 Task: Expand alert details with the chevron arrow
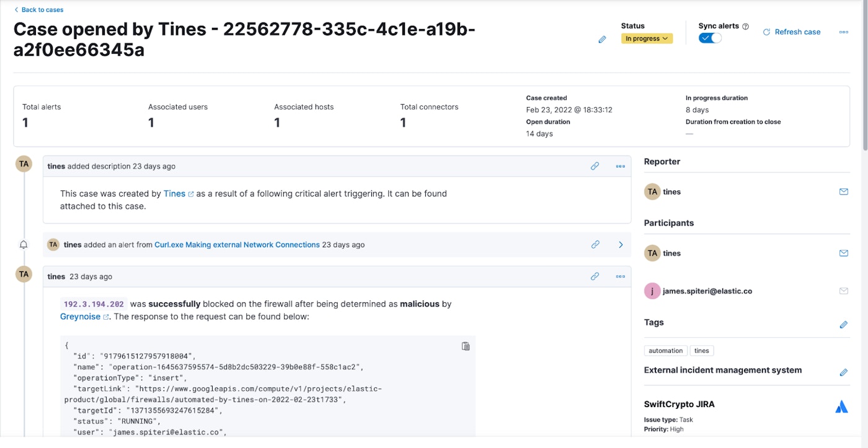pyautogui.click(x=621, y=245)
